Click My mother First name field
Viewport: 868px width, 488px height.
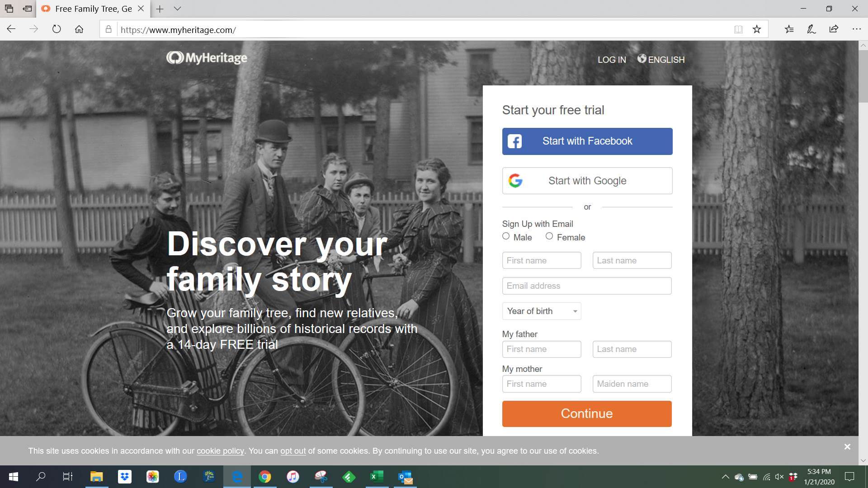pyautogui.click(x=542, y=384)
